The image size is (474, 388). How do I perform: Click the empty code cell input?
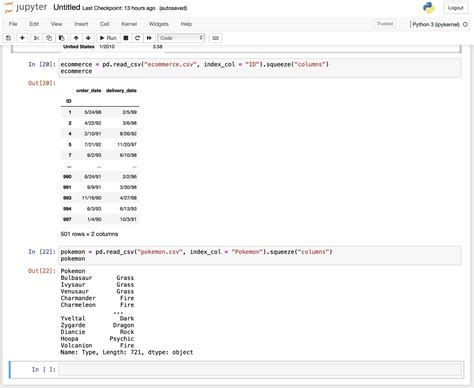pyautogui.click(x=260, y=369)
